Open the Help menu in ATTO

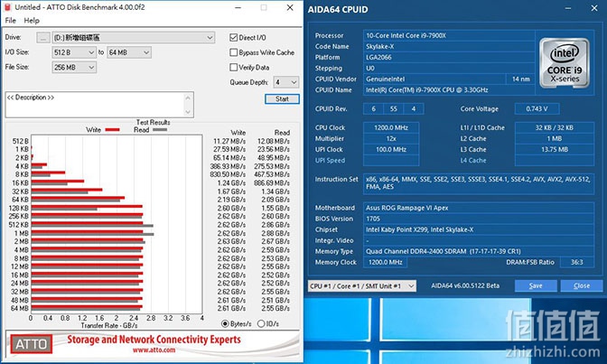tap(32, 21)
